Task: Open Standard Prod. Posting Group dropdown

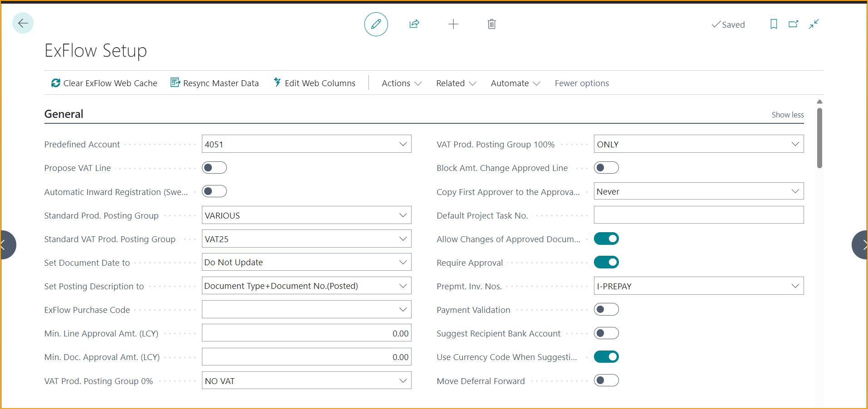Action: click(402, 215)
